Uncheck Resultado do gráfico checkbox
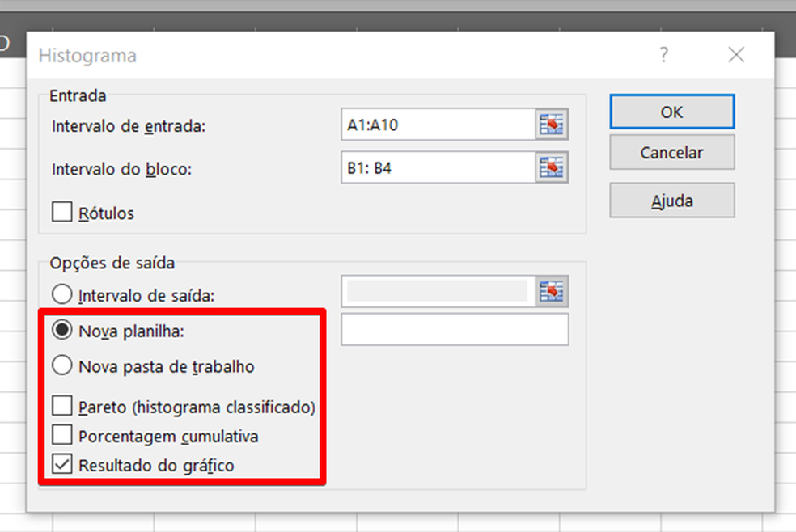Viewport: 796px width, 532px height. tap(61, 465)
